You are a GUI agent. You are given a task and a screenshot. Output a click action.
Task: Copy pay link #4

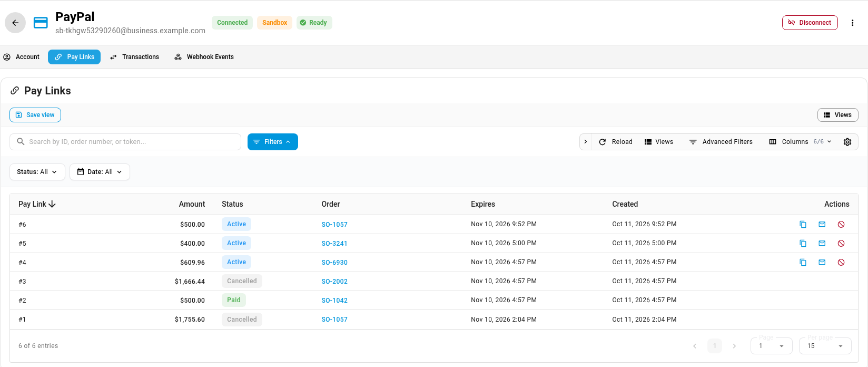tap(803, 263)
